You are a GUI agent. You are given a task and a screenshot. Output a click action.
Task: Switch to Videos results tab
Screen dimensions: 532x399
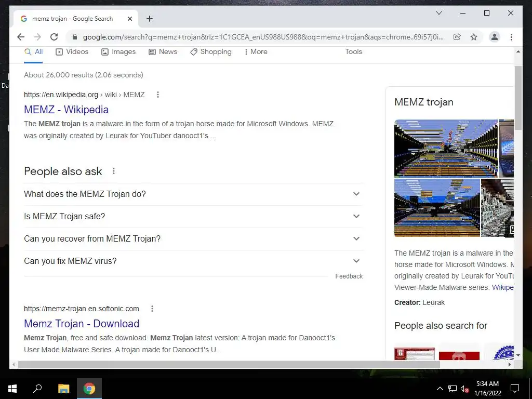pyautogui.click(x=72, y=52)
